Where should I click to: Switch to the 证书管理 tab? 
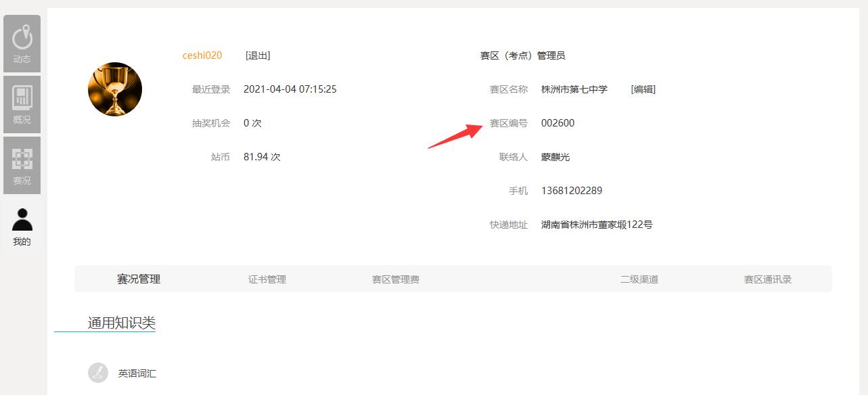tap(267, 279)
